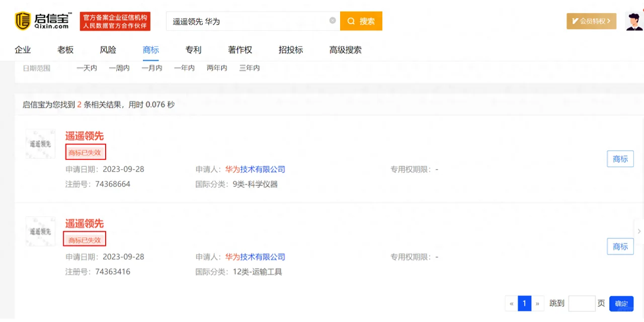This screenshot has height=322, width=644.
Task: Switch to the 风险 tab
Action: coord(108,50)
